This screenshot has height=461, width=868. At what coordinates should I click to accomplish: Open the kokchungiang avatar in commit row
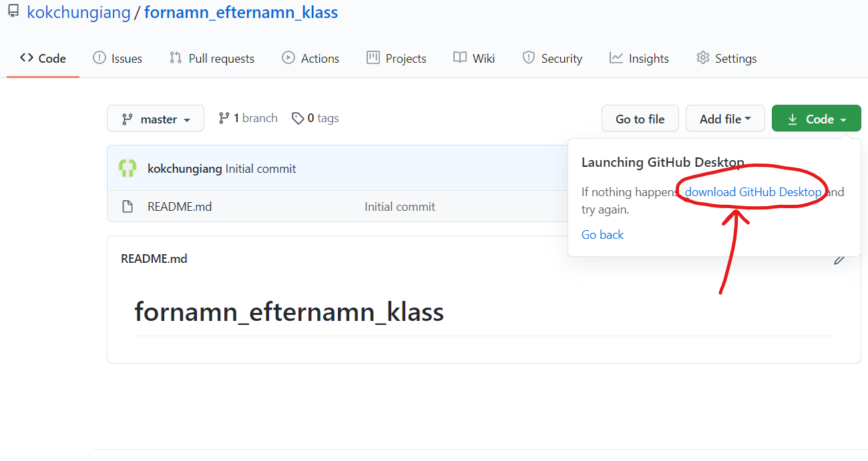click(x=128, y=168)
